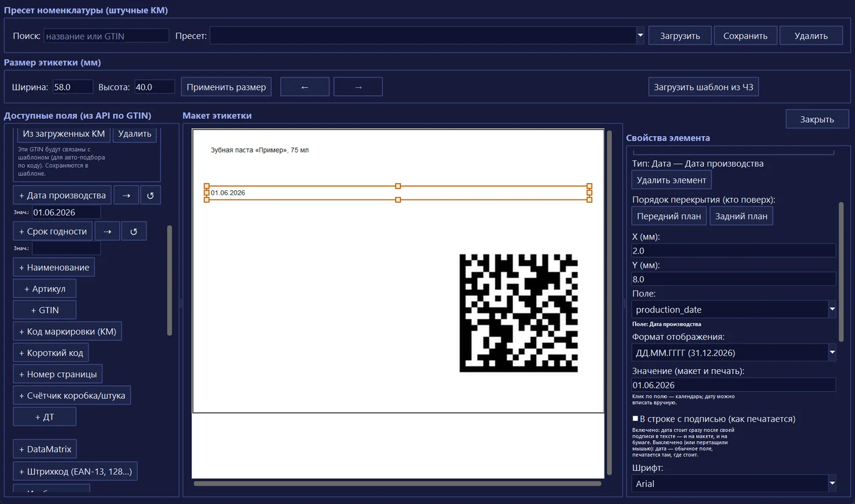Click the Y (мм) input field

click(733, 279)
